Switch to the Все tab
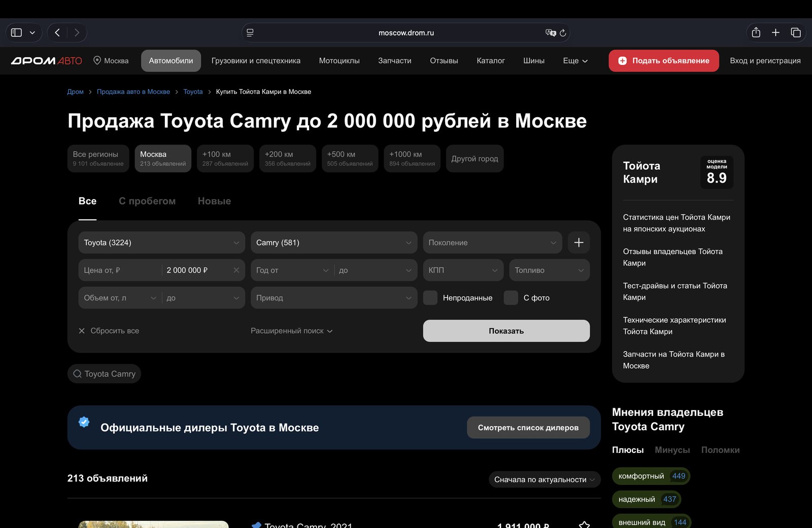Screen dimensions: 812x528 pos(87,201)
